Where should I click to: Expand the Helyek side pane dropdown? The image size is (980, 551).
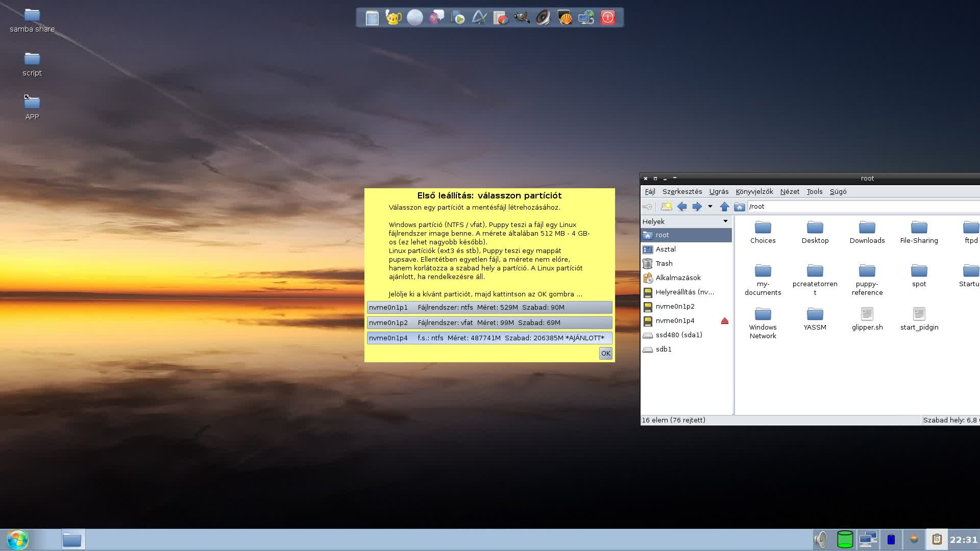pyautogui.click(x=725, y=221)
